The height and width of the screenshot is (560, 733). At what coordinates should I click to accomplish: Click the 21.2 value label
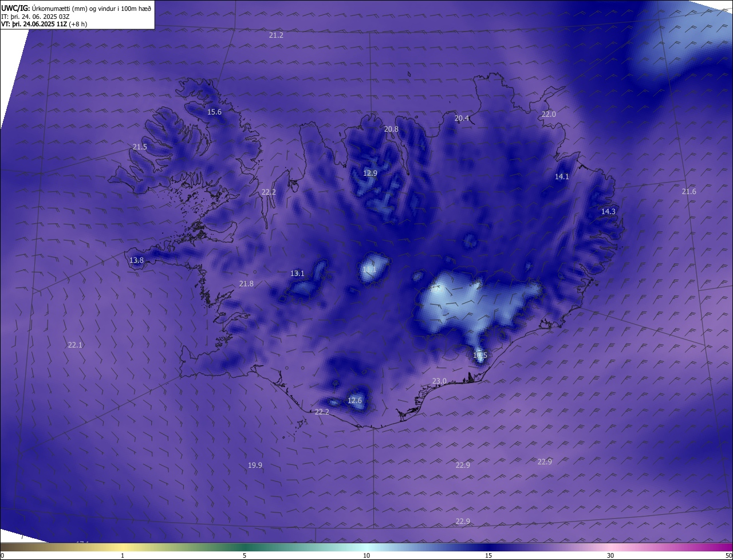coord(276,35)
